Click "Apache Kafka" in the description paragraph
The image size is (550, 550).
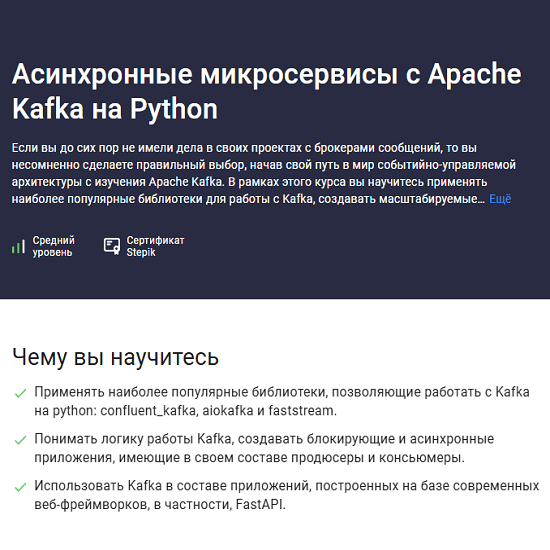coord(186,182)
